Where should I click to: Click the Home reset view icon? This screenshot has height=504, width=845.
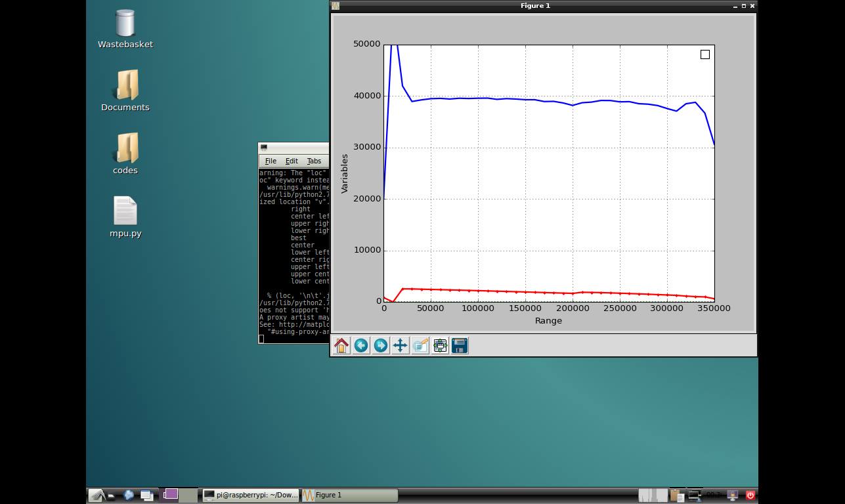[x=341, y=345]
